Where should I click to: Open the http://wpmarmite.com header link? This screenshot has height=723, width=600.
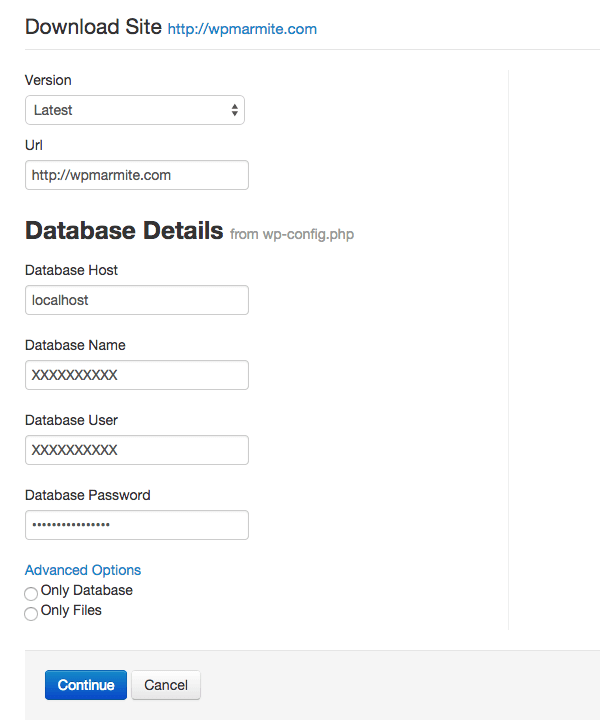242,29
